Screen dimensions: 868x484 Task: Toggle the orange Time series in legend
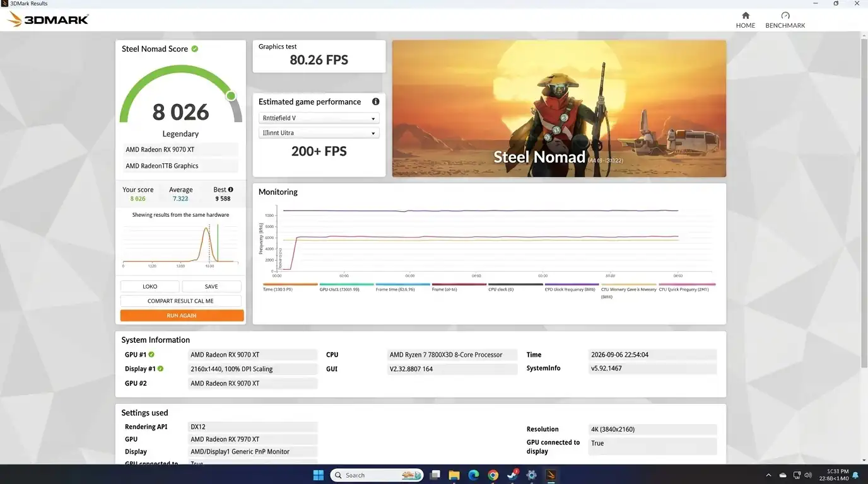(x=290, y=287)
